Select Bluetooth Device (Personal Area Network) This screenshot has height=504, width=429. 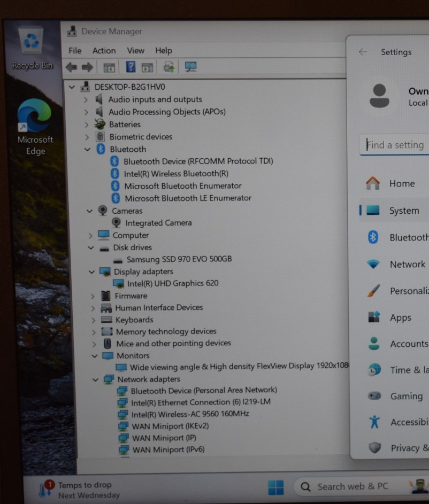[204, 390]
